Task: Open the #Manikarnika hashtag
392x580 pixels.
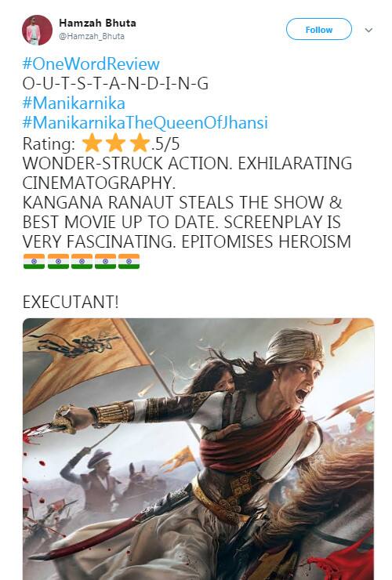Action: point(74,103)
